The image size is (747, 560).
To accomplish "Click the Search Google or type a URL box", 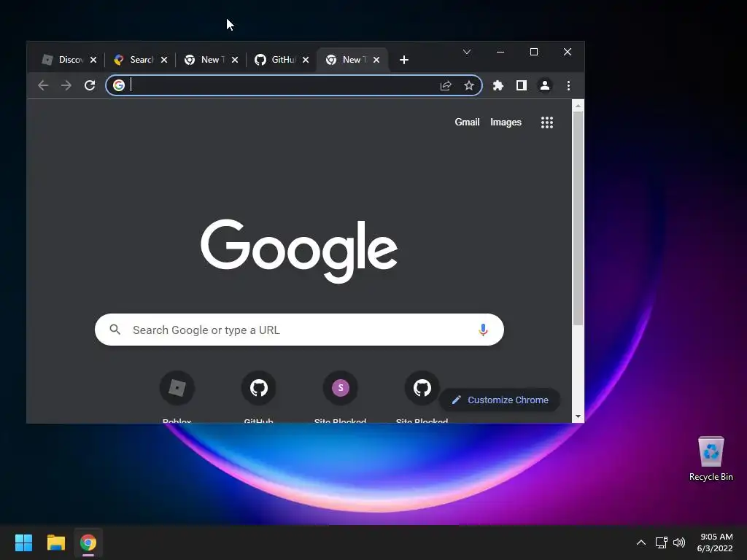I will coord(299,330).
